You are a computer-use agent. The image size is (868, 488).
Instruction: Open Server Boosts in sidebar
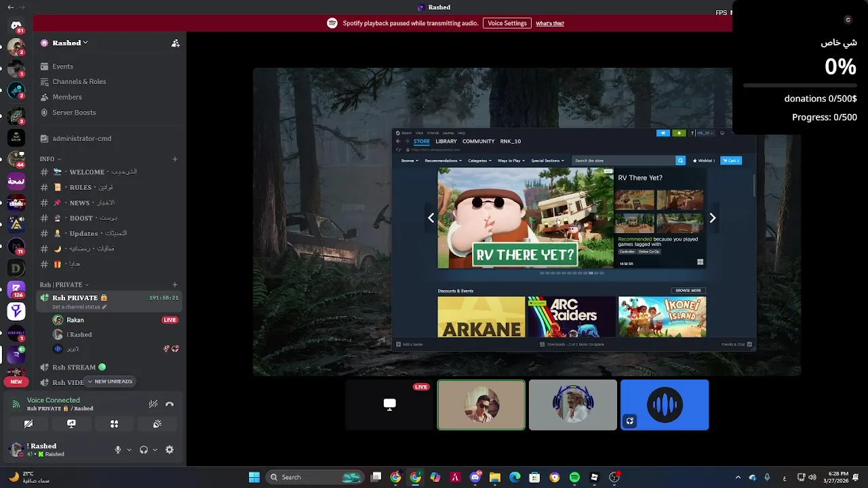(74, 113)
